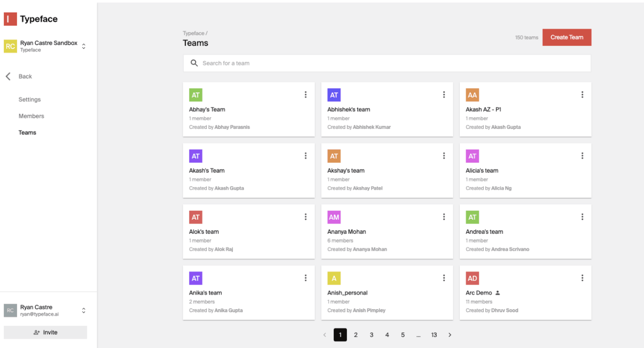Click creator name Abhay Parasnis

pos(232,127)
